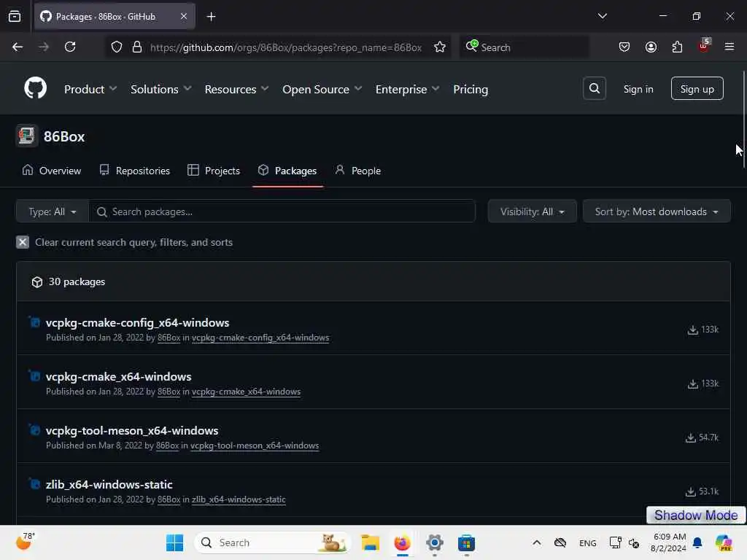Screen dimensions: 747x560
Task: Expand the Open Source menu
Action: tap(322, 90)
